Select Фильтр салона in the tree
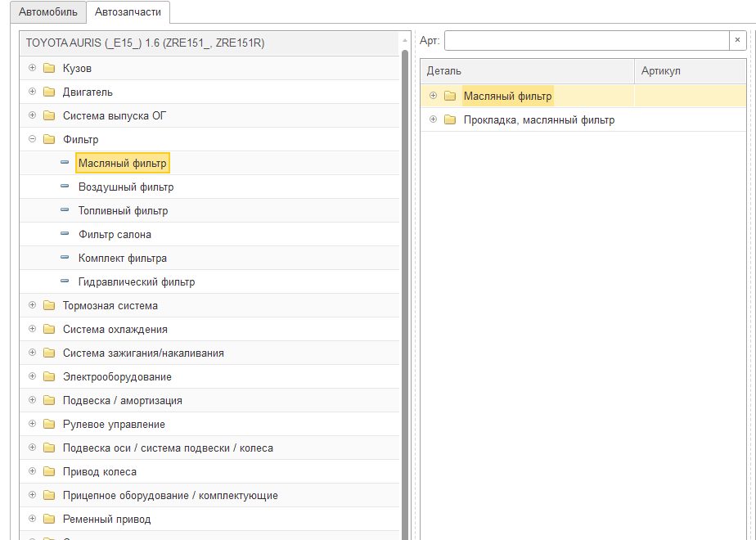756x540 pixels. click(115, 234)
